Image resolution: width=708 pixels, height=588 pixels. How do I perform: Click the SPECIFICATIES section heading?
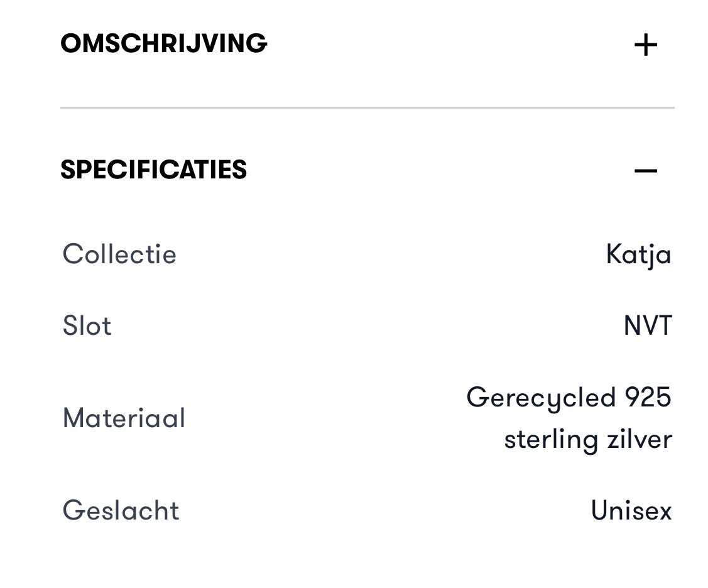(x=154, y=170)
